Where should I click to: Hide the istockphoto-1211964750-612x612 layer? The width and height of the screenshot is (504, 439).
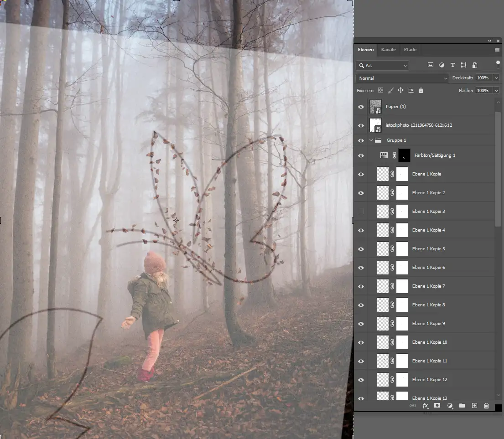click(361, 125)
